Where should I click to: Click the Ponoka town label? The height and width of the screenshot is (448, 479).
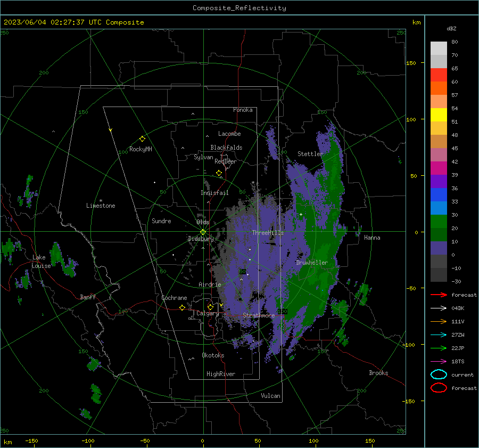point(243,110)
